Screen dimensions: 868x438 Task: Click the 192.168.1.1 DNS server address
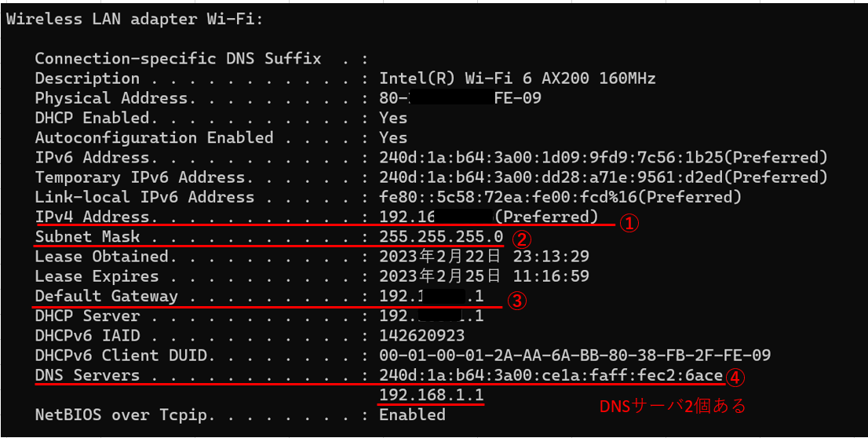click(x=431, y=395)
